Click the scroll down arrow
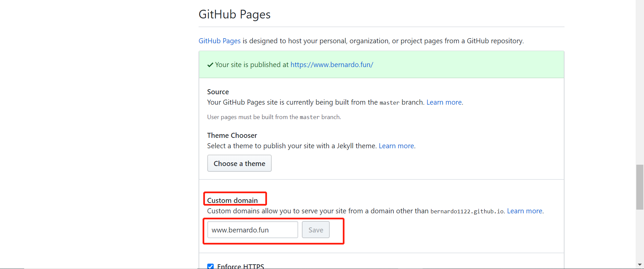Image resolution: width=644 pixels, height=269 pixels. (x=640, y=265)
